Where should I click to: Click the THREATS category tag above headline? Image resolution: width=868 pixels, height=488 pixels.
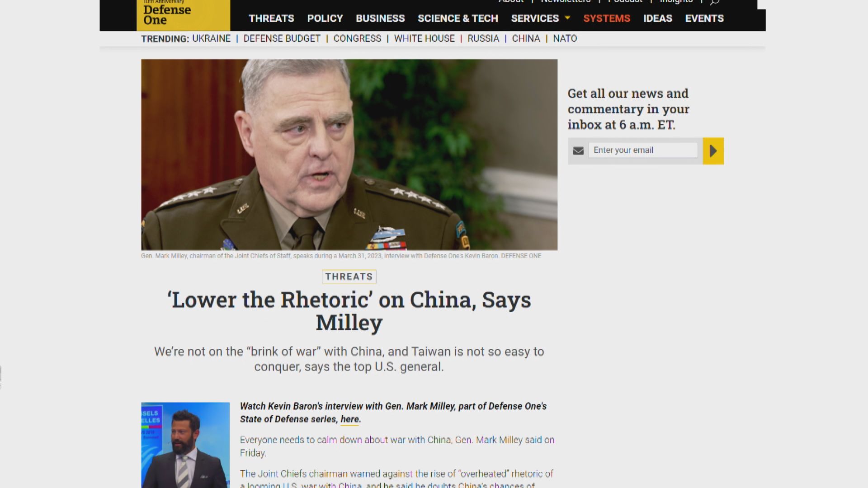click(x=349, y=277)
